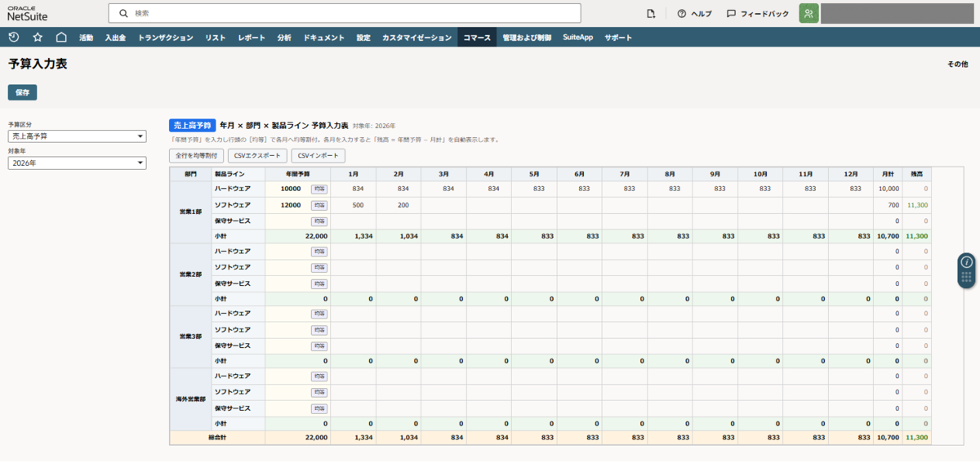
Task: Click 均等 button for 営業1部 ハードウェア
Action: point(319,189)
